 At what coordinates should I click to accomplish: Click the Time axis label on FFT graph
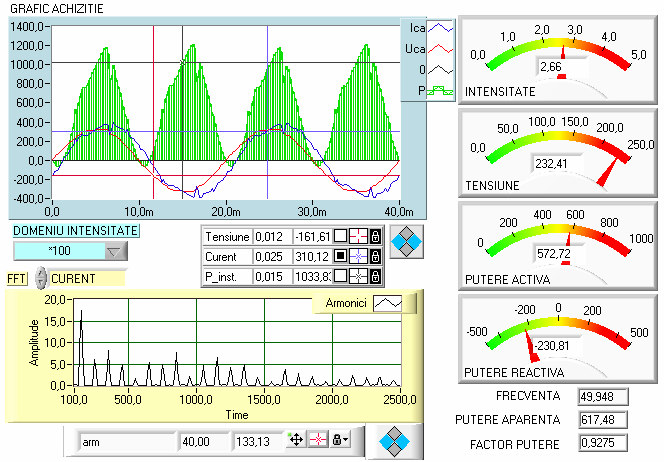237,415
